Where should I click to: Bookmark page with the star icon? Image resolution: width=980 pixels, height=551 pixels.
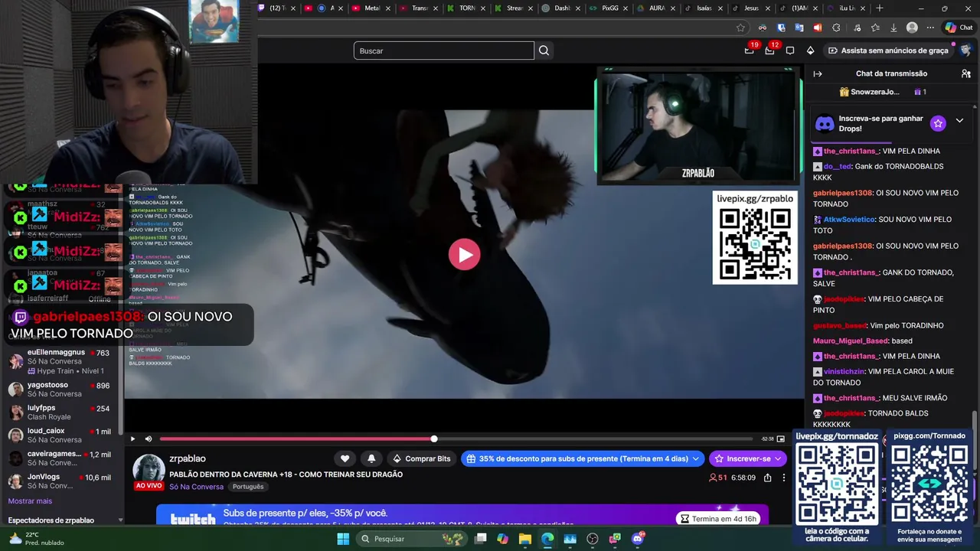click(x=740, y=28)
